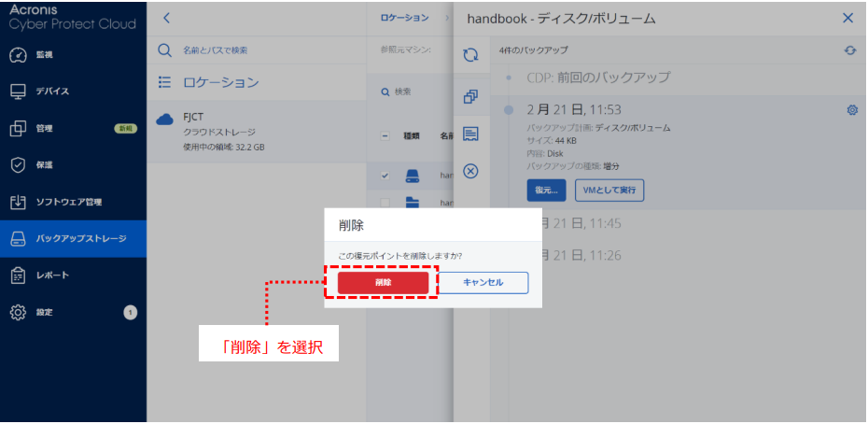The width and height of the screenshot is (868, 424).
Task: Click the 設定 gear icon in sidebar
Action: (x=18, y=312)
